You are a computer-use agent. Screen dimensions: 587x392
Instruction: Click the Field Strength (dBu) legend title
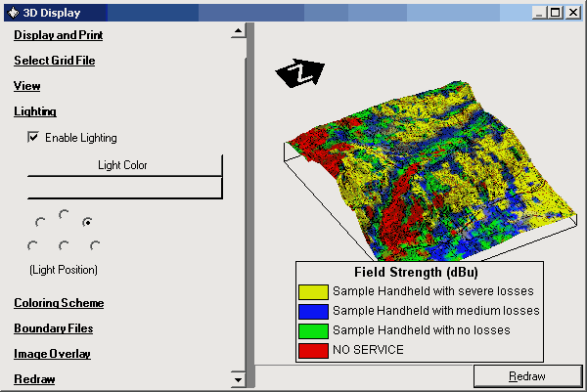[417, 272]
